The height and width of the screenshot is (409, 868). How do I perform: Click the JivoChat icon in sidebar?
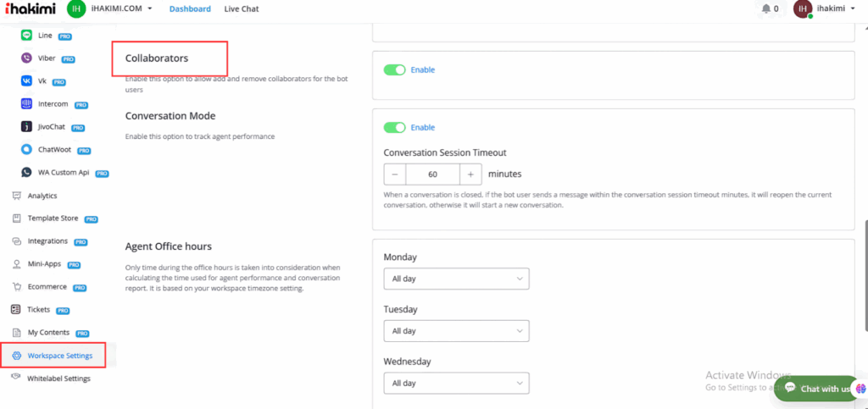point(27,127)
